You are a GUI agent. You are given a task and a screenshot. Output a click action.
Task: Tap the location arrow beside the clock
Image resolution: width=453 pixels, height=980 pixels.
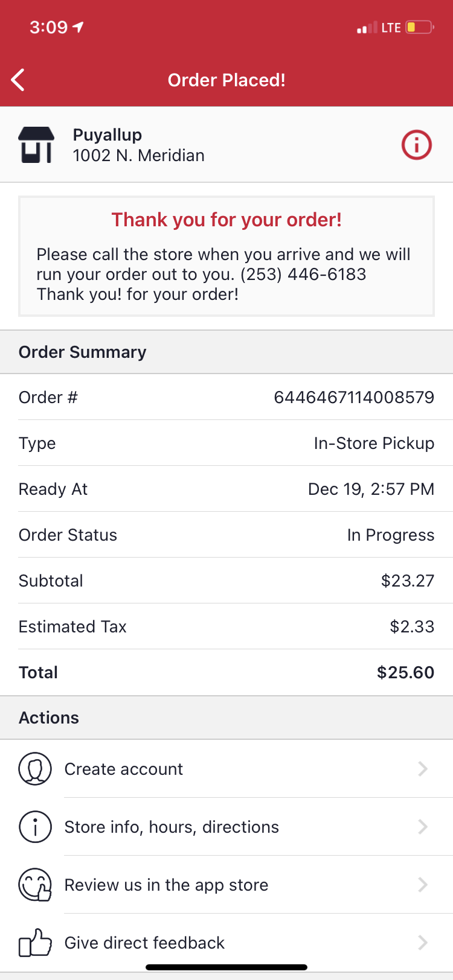[x=78, y=27]
